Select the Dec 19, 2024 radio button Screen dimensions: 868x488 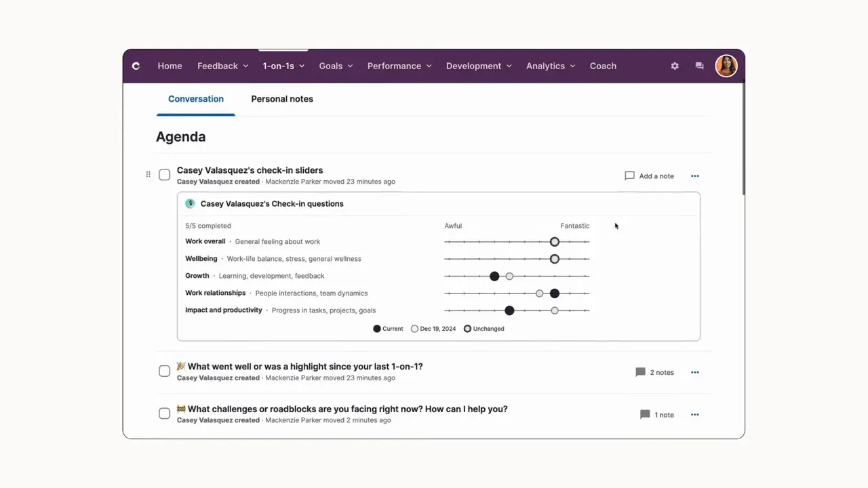click(414, 329)
